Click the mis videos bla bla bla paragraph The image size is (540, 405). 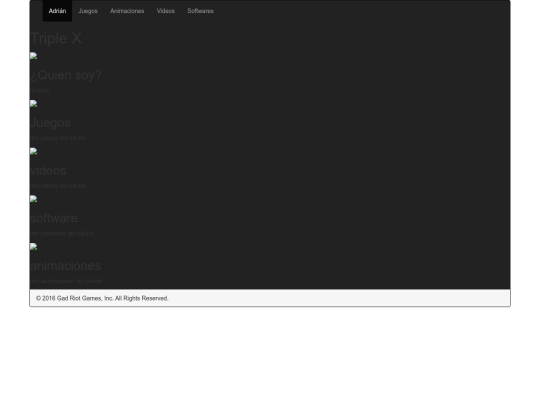[x=58, y=186]
